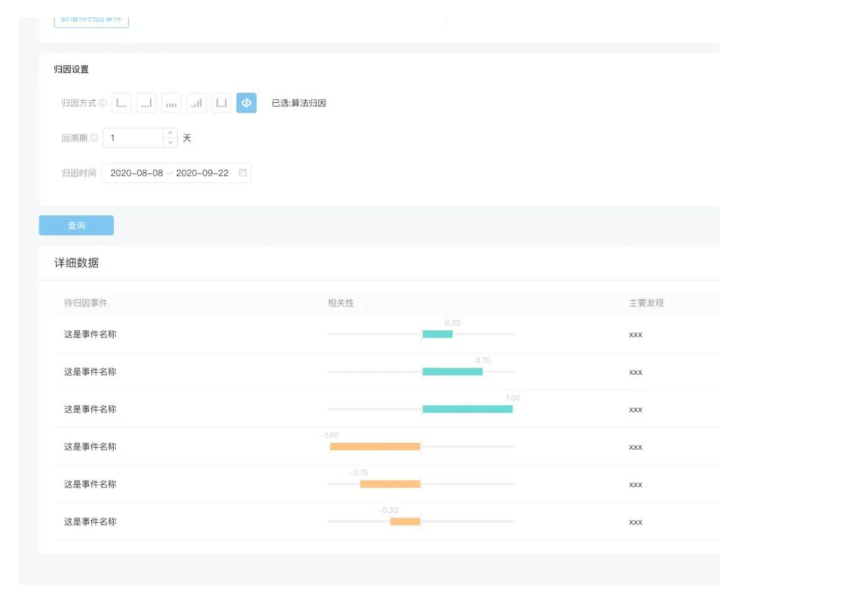Viewport: 868px width, 602px height.
Task: Click the info icon beside 归因方式
Action: pyautogui.click(x=103, y=103)
